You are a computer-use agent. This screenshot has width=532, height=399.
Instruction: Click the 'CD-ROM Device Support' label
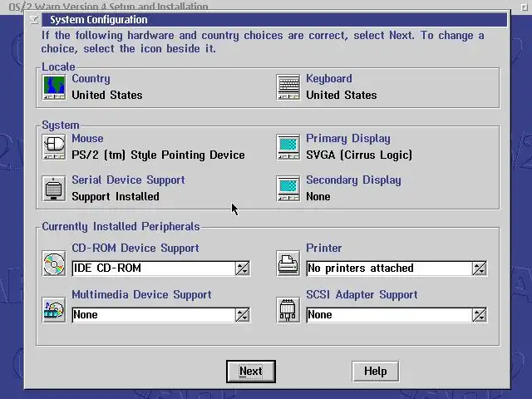pos(135,248)
